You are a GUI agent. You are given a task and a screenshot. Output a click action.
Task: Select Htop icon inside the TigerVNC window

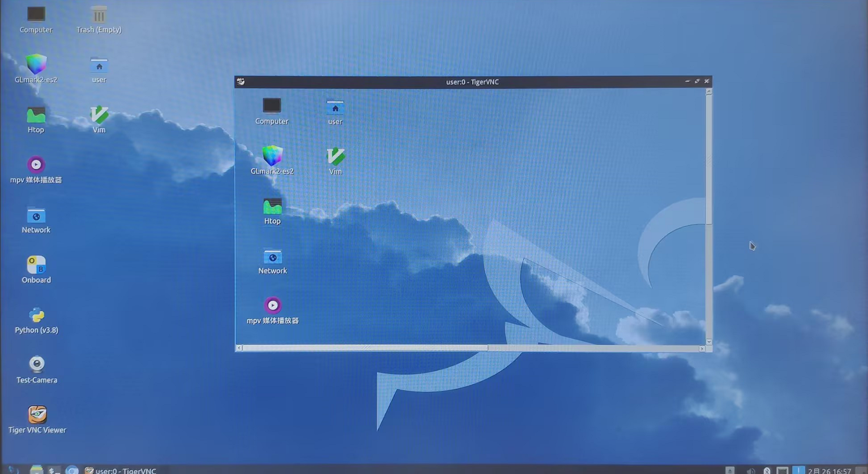[272, 212]
